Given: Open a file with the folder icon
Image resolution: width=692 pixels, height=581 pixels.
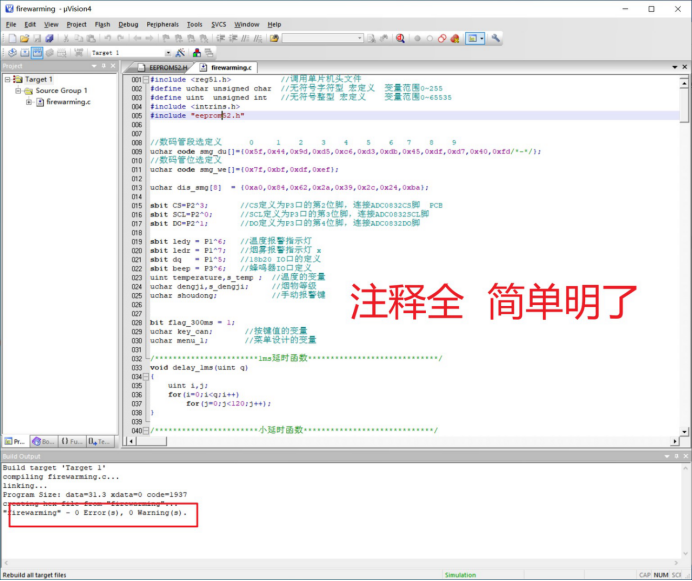Looking at the screenshot, I should pos(25,38).
